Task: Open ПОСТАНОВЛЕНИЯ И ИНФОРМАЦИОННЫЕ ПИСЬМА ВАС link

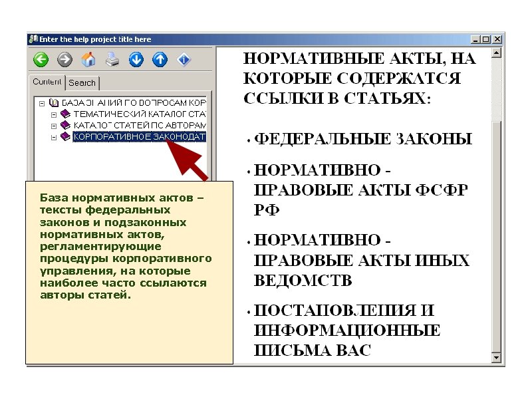Action: pos(346,331)
